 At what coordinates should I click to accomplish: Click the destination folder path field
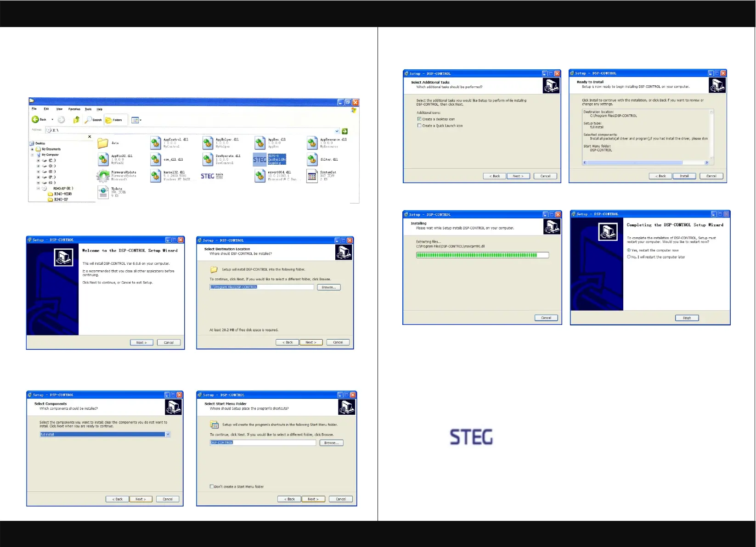coord(262,287)
